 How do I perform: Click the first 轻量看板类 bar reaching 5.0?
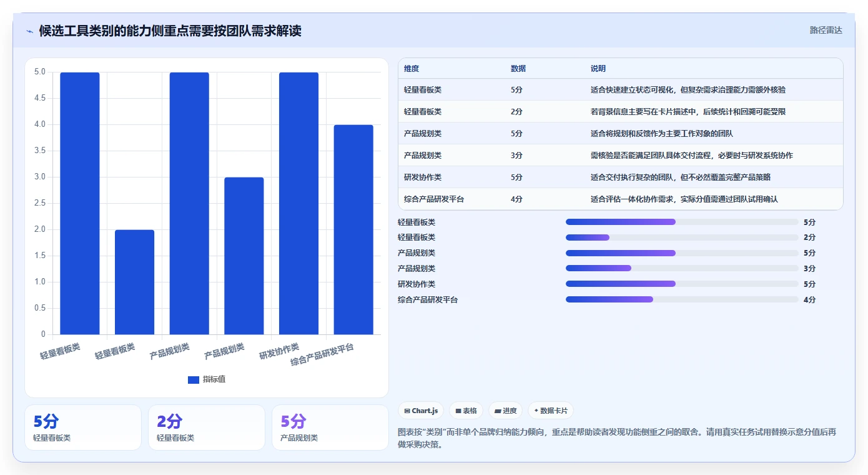pos(80,203)
